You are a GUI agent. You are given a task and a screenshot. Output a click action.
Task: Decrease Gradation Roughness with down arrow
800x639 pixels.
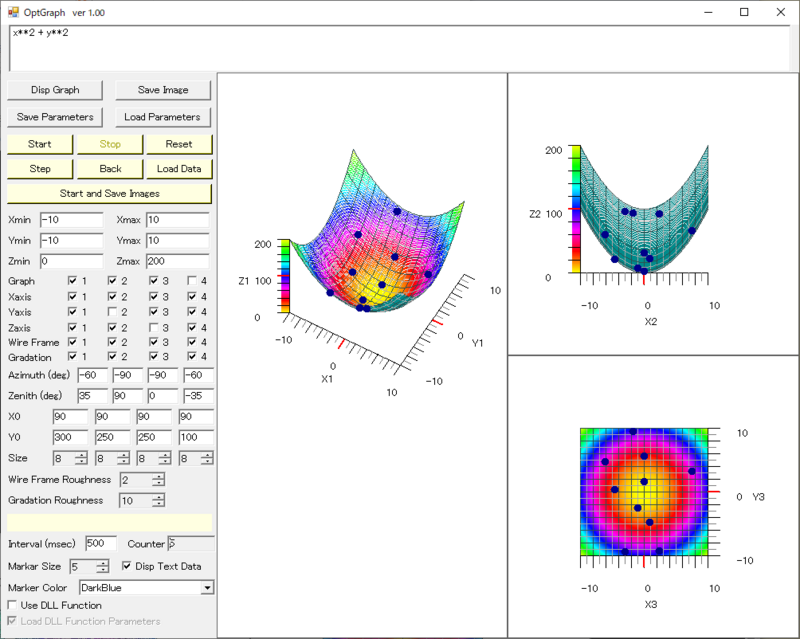(158, 504)
